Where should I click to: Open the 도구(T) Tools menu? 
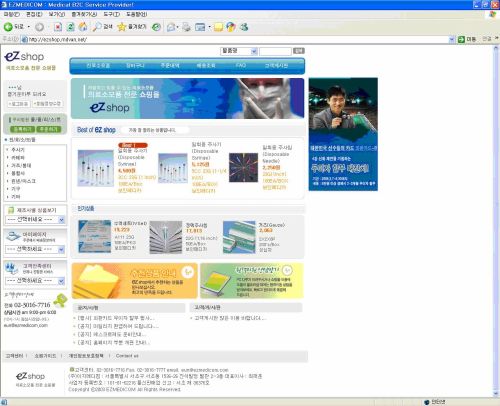111,14
